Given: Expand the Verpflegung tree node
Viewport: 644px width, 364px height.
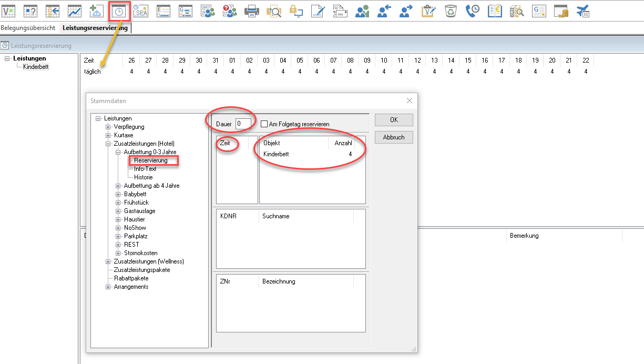Looking at the screenshot, I should 108,127.
